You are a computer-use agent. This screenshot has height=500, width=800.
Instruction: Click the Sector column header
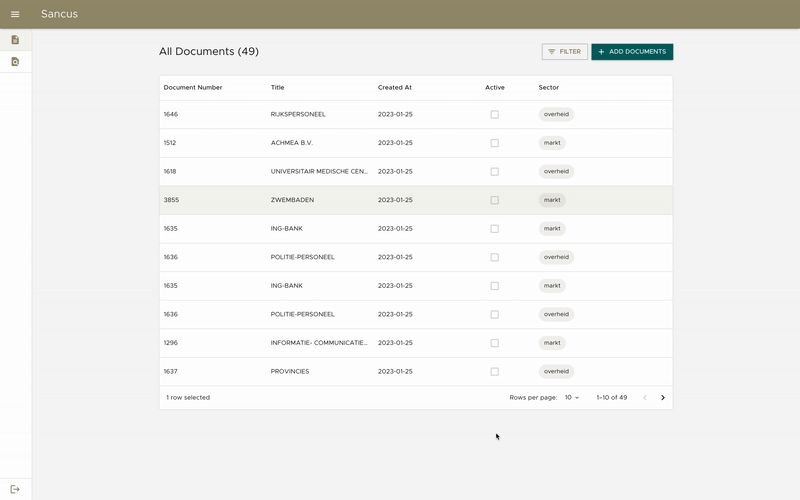549,88
